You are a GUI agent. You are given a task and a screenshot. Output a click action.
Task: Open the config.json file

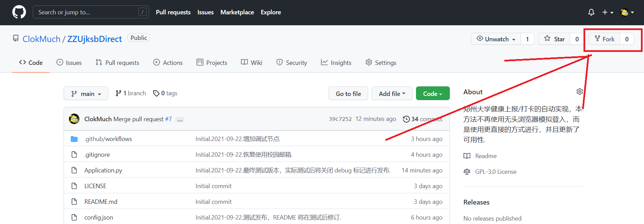[x=99, y=217]
